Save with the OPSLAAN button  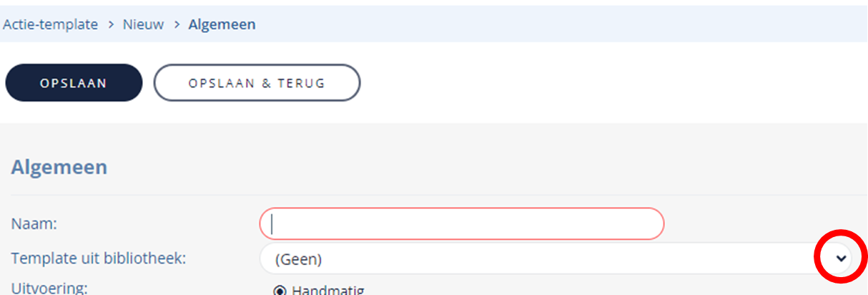74,83
